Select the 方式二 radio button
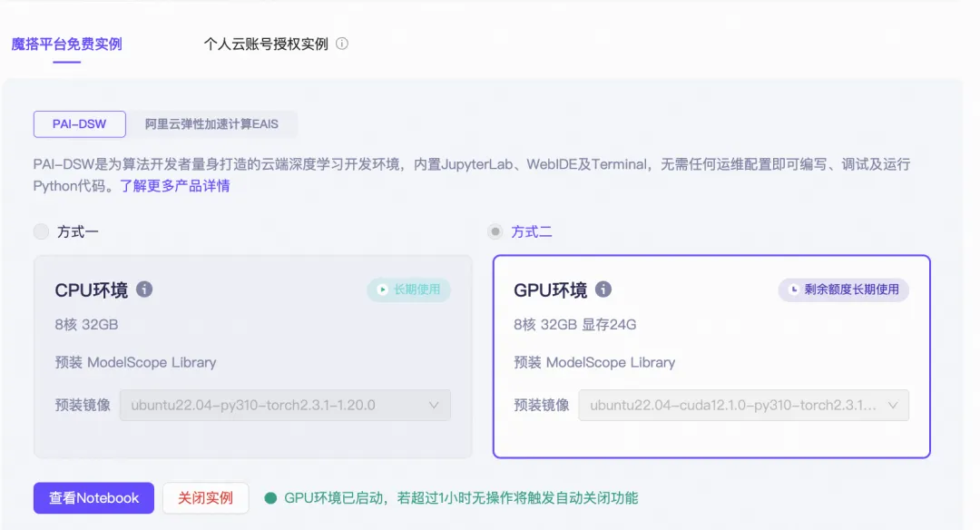The height and width of the screenshot is (530, 980). click(x=495, y=231)
